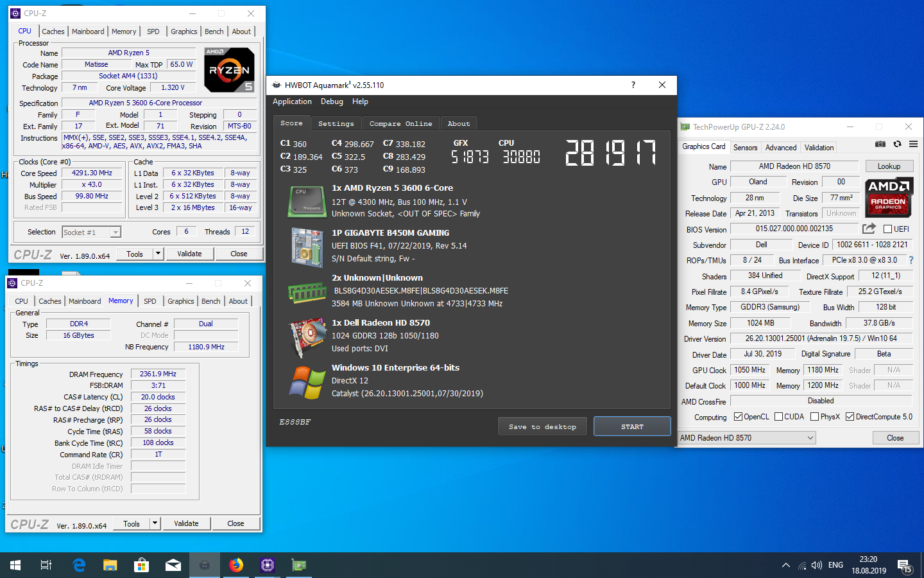Expand Tools dropdown arrow in bottom CPU-Z
This screenshot has width=924, height=578.
(155, 523)
